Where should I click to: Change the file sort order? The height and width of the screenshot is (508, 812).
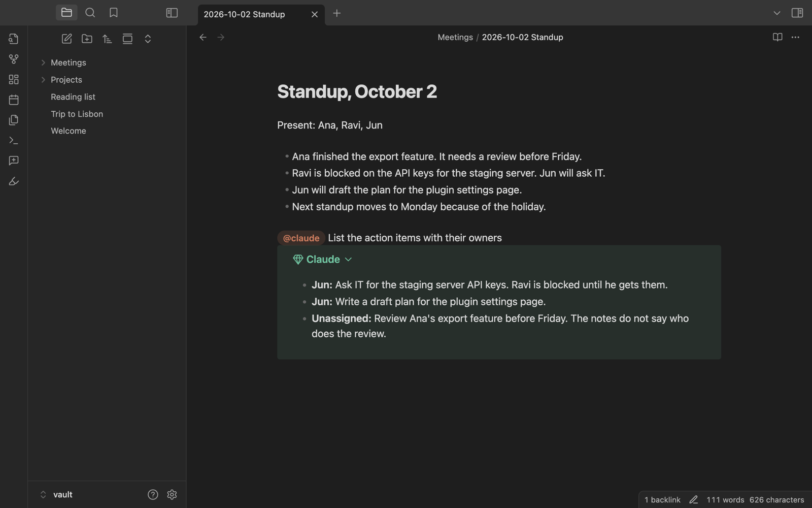(107, 39)
